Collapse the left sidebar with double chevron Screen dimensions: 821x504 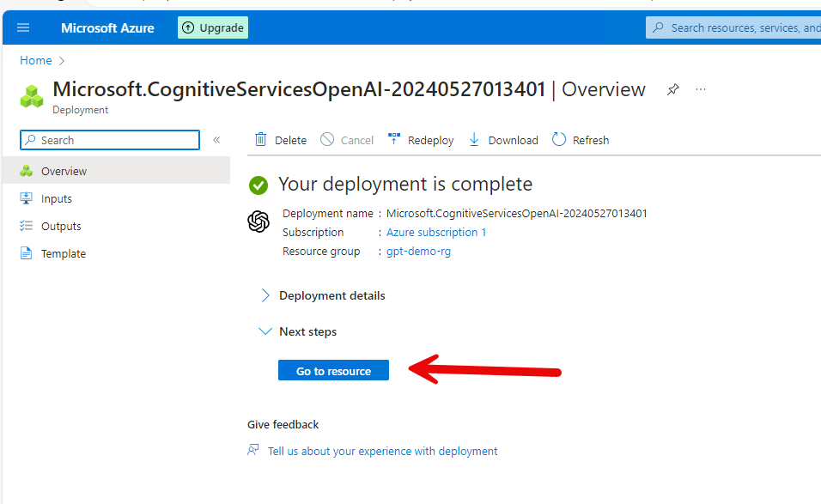coord(216,140)
